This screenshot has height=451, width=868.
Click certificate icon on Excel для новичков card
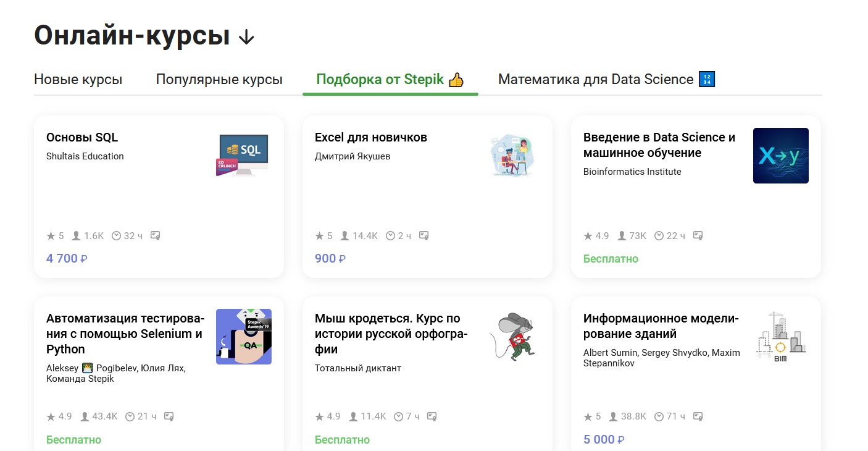pos(424,235)
